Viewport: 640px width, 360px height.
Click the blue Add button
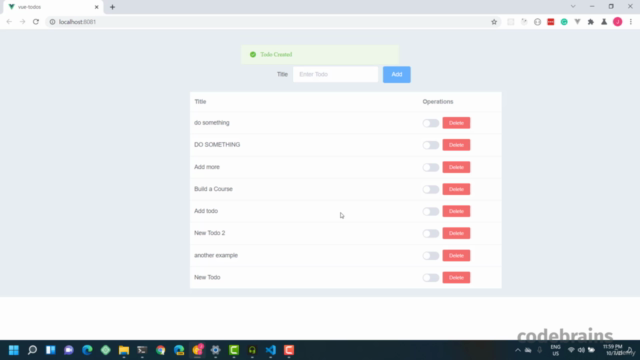click(x=397, y=75)
